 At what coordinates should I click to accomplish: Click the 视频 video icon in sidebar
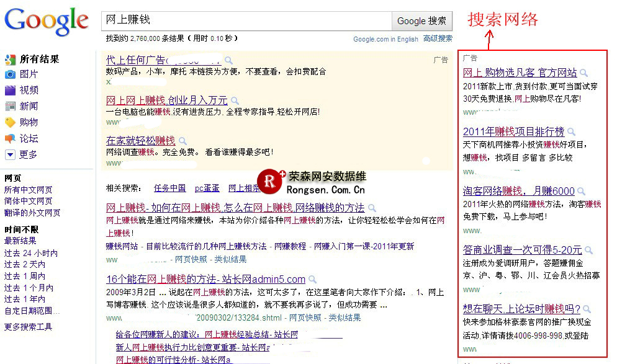pos(10,91)
